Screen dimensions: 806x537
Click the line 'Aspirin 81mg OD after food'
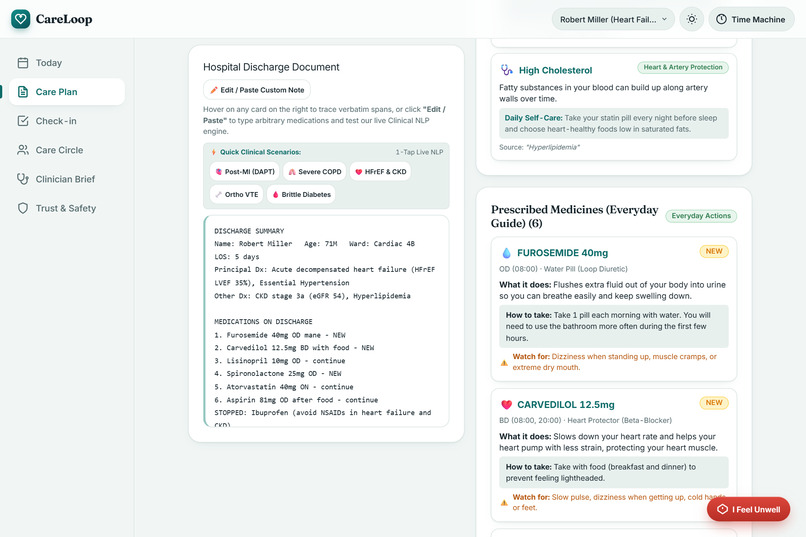tap(296, 400)
